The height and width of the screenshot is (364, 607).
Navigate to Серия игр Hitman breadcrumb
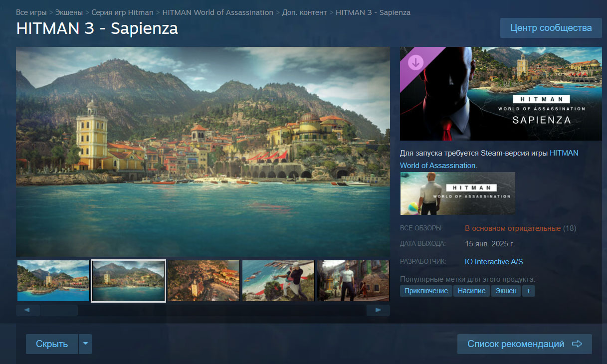click(x=122, y=12)
